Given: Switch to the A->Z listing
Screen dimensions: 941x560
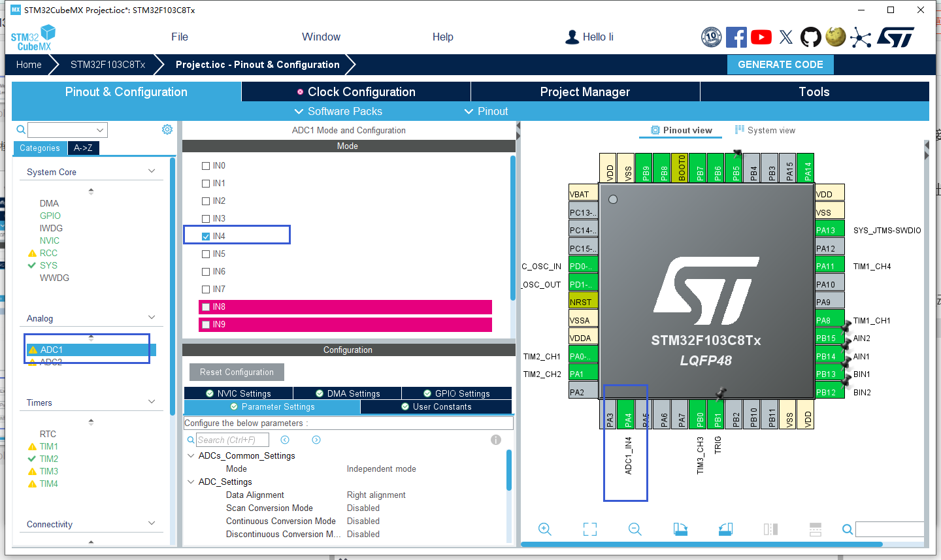Looking at the screenshot, I should pyautogui.click(x=83, y=148).
